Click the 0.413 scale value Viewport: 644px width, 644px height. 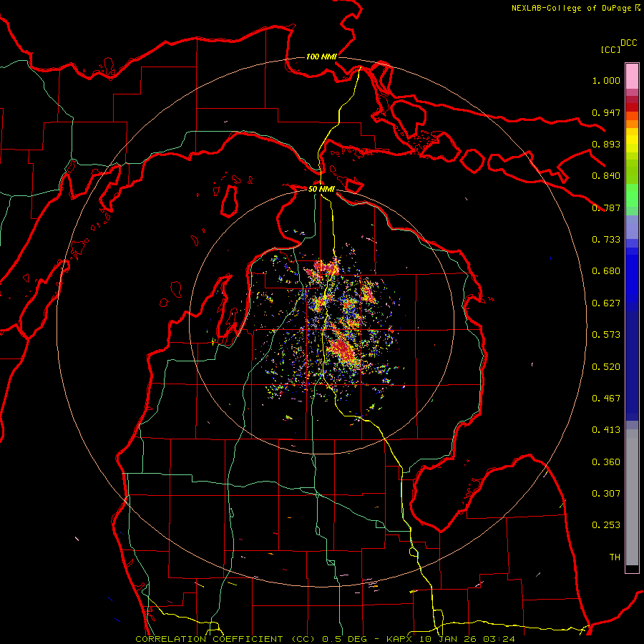point(606,430)
